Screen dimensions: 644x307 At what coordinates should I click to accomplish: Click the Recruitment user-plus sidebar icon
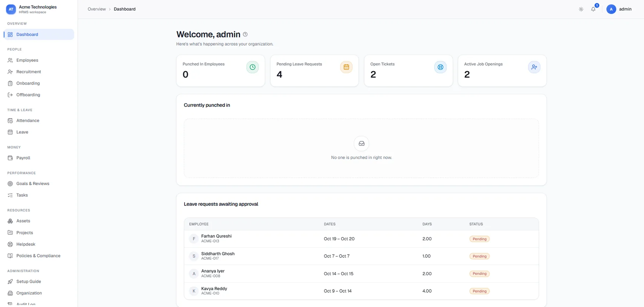tap(10, 72)
